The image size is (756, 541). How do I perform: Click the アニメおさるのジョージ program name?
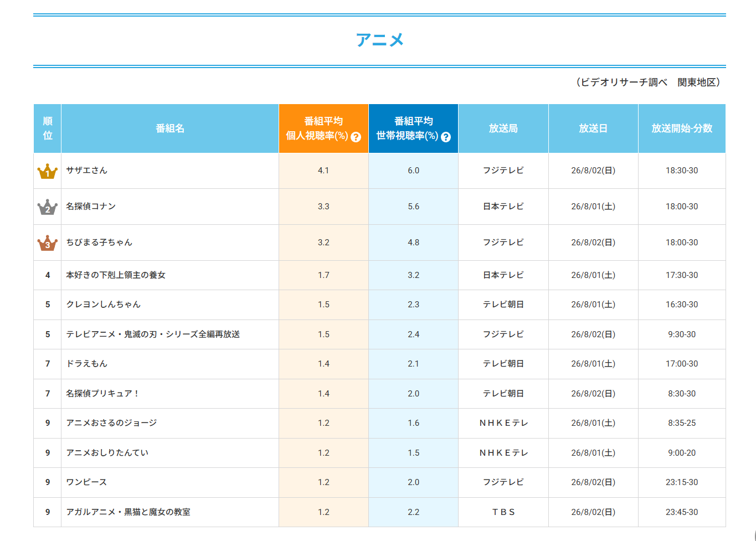click(x=111, y=423)
